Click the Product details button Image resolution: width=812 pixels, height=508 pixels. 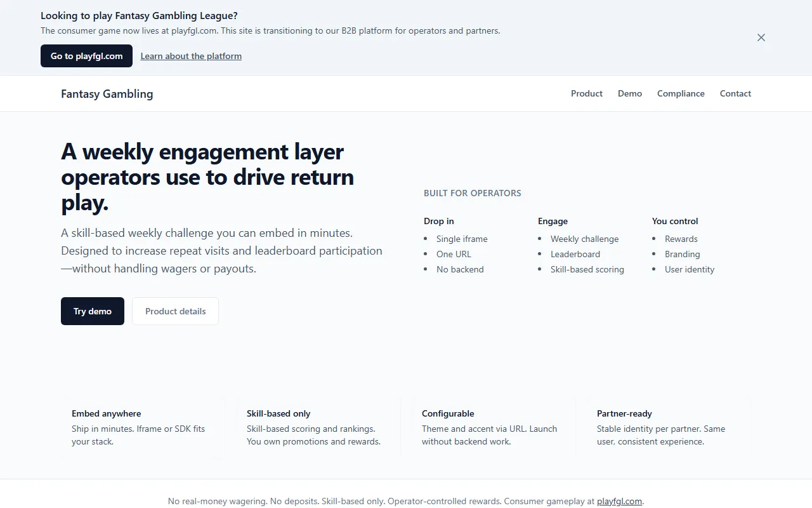point(175,311)
